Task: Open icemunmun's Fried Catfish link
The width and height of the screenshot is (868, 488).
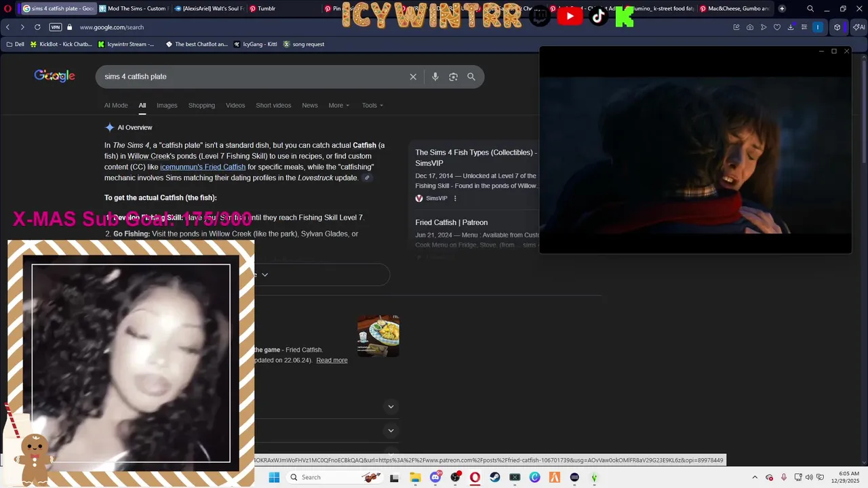Action: (x=203, y=167)
